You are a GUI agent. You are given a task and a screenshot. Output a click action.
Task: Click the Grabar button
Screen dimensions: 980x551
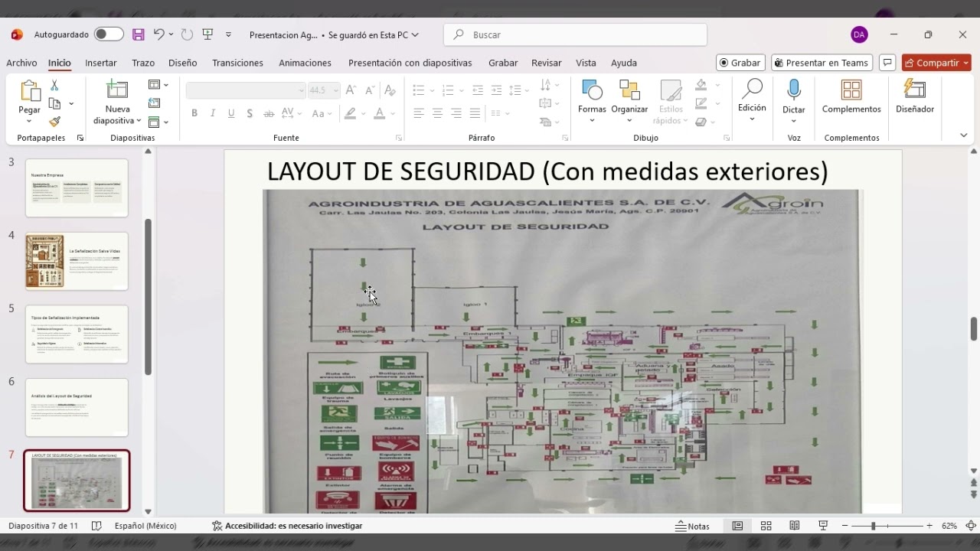pyautogui.click(x=740, y=63)
